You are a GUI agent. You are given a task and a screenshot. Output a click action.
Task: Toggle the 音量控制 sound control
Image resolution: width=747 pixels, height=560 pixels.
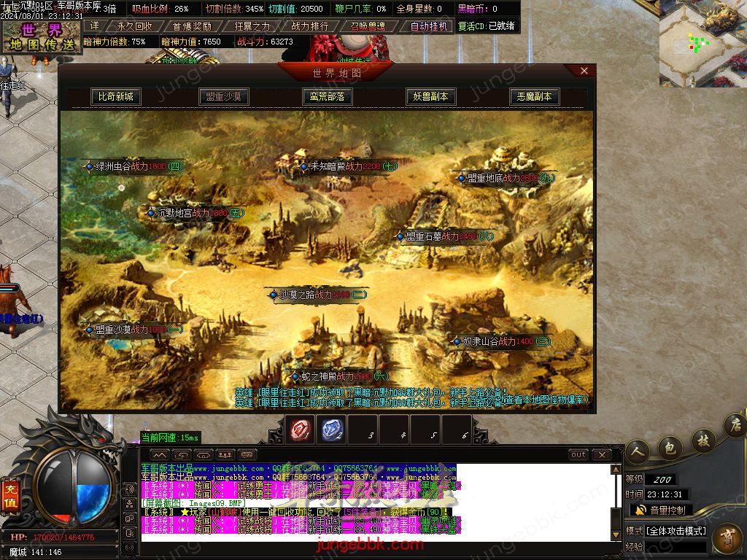click(x=659, y=510)
